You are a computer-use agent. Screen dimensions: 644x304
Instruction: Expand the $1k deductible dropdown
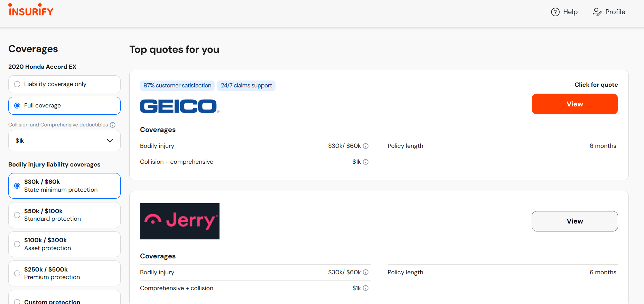click(64, 141)
